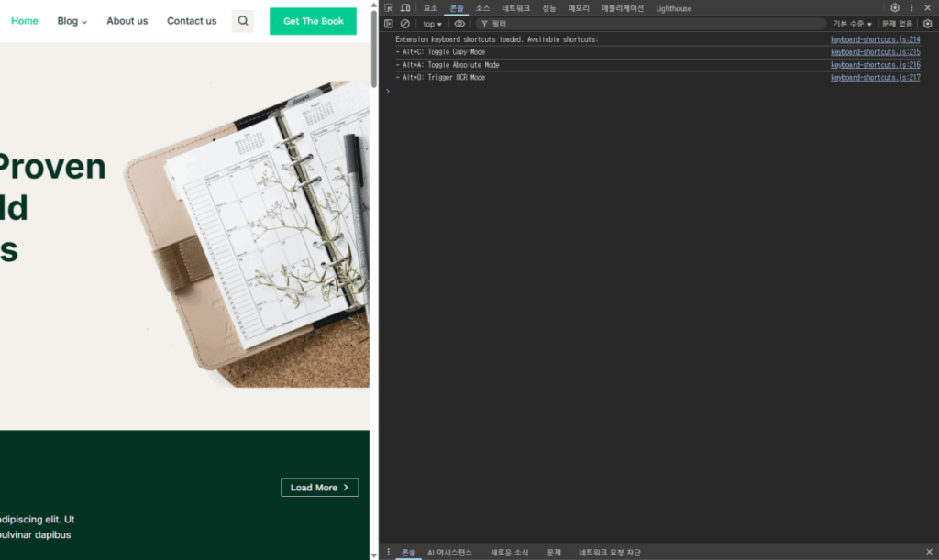Expand the 기본 수준 log level dropdown

click(x=852, y=24)
